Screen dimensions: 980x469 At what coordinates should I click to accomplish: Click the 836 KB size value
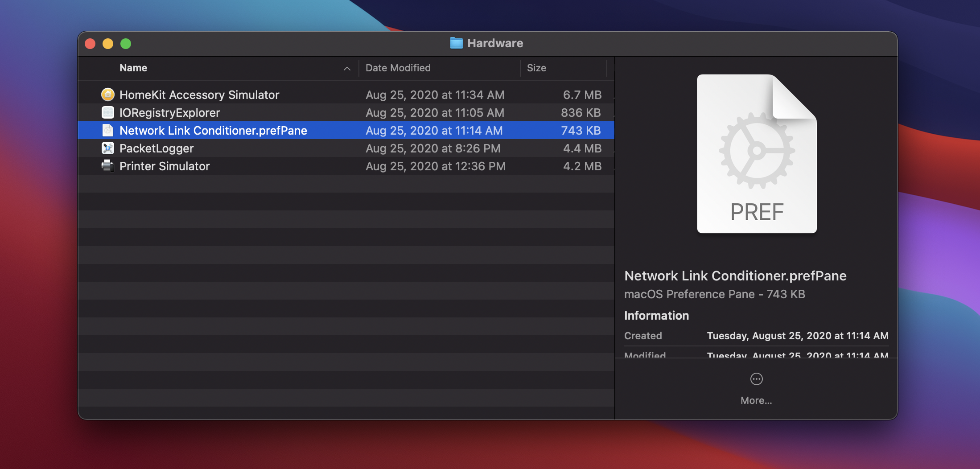pos(581,112)
